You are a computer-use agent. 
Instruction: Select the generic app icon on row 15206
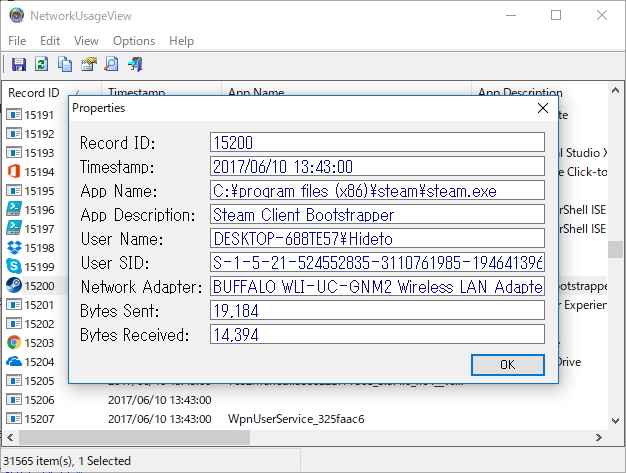pyautogui.click(x=14, y=400)
